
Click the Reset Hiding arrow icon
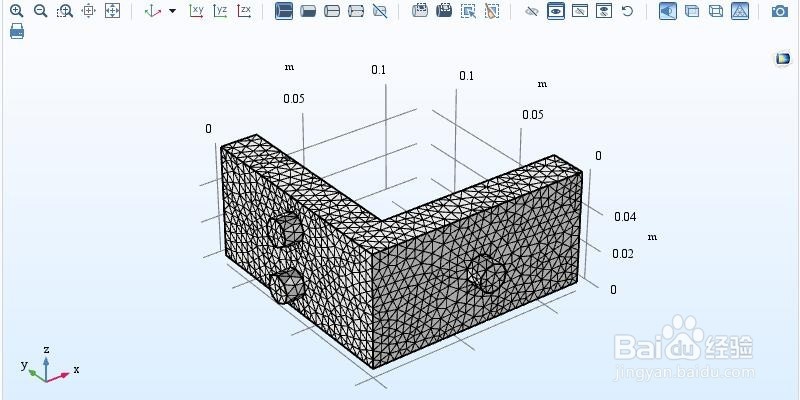click(x=627, y=11)
